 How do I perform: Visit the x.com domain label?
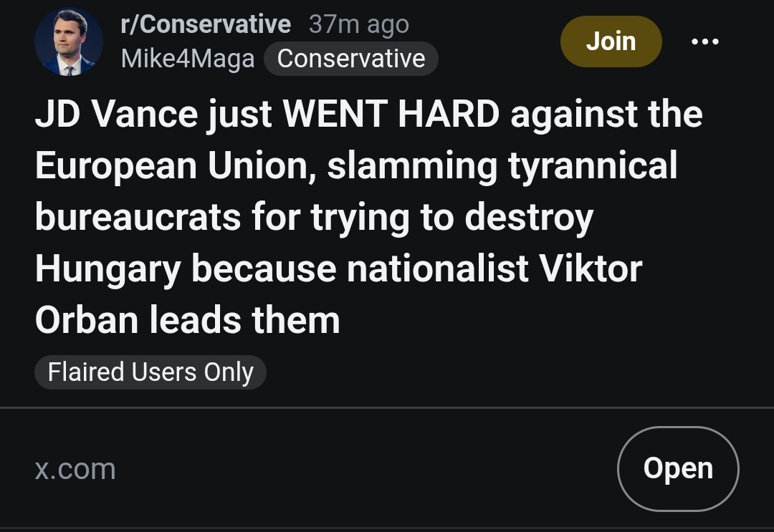[75, 469]
